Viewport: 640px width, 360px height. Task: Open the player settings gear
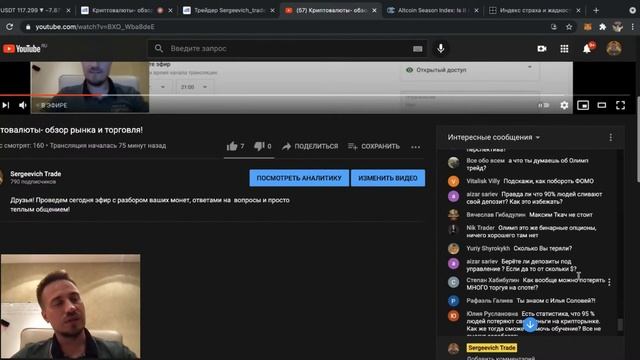tap(564, 105)
